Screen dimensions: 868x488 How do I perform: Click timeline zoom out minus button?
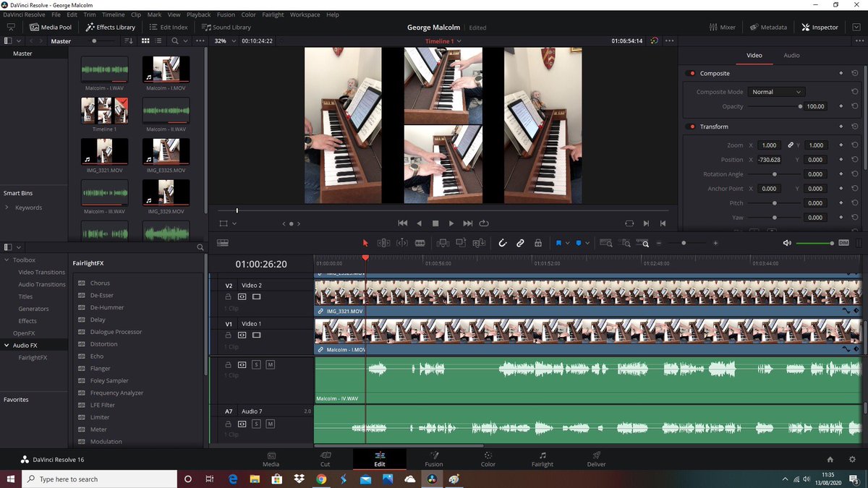659,244
